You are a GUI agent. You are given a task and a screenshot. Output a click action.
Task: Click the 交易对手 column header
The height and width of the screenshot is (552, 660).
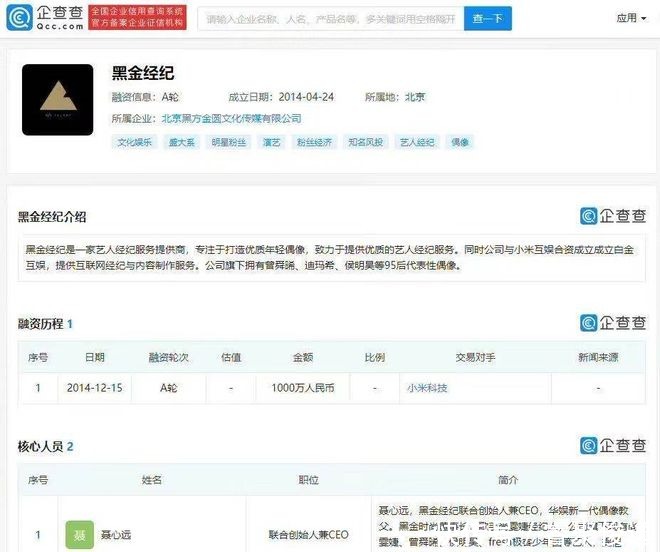475,357
